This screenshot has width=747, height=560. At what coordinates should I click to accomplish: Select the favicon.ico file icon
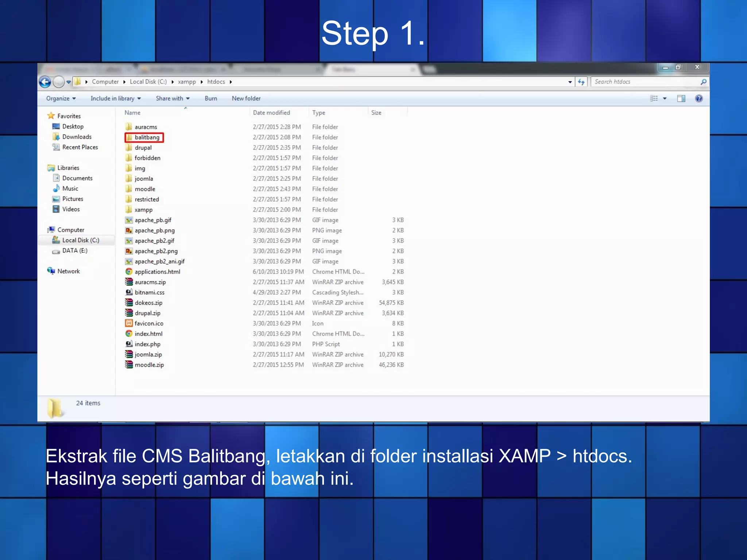129,323
